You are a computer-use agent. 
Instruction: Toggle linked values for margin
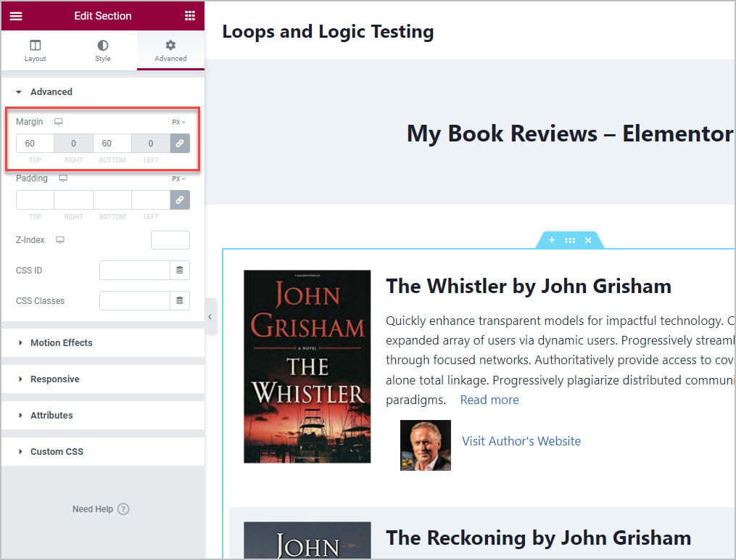[180, 144]
